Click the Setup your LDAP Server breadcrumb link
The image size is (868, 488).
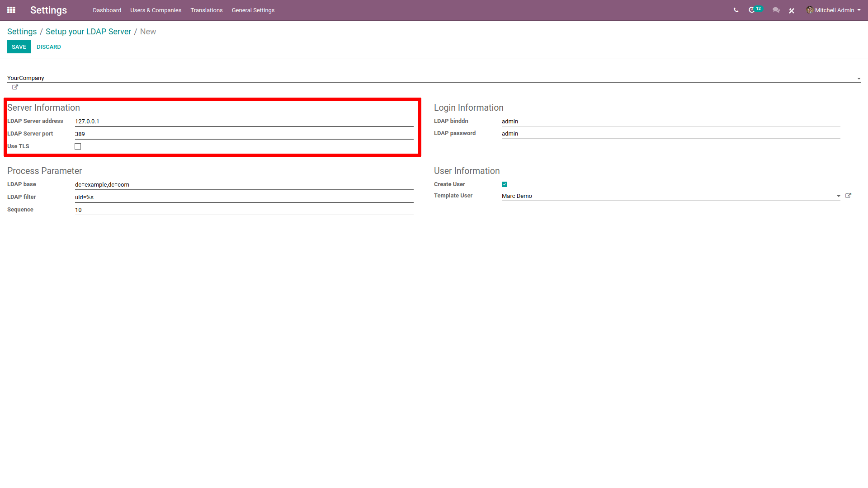88,32
